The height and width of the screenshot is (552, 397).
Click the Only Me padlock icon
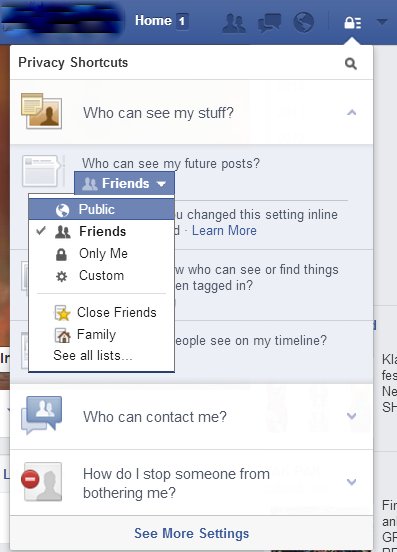coord(61,254)
